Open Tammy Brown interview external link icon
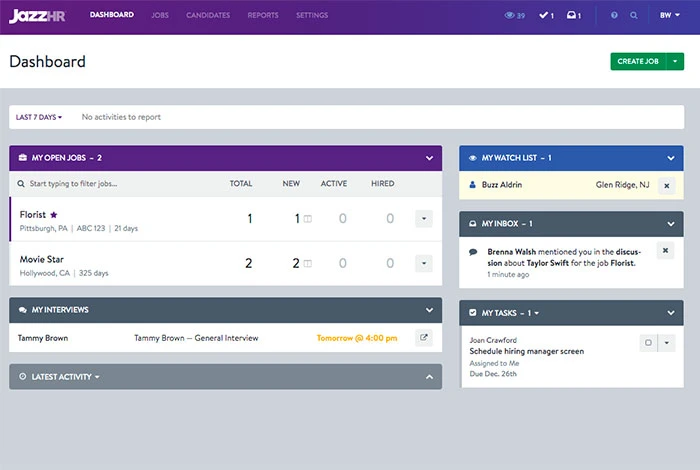This screenshot has height=470, width=700. point(423,338)
